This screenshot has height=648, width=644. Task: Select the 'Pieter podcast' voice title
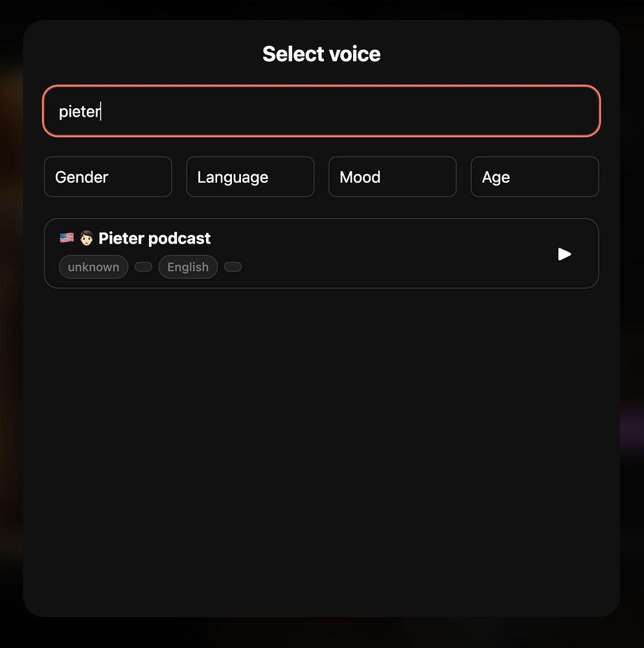(x=154, y=238)
